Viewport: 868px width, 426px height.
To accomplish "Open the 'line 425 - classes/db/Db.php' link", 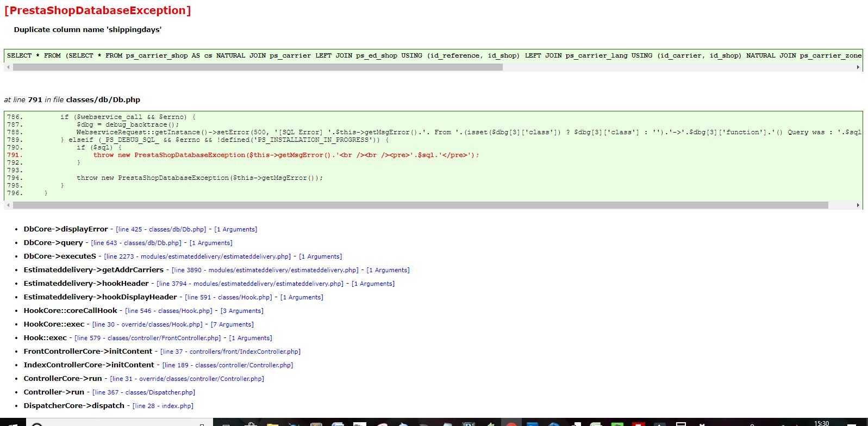I will (x=161, y=229).
